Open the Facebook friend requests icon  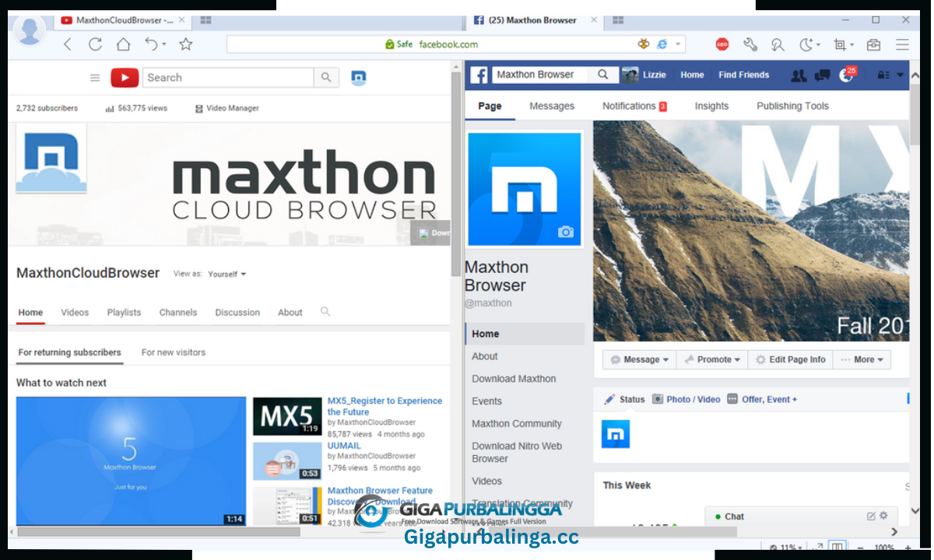[799, 75]
